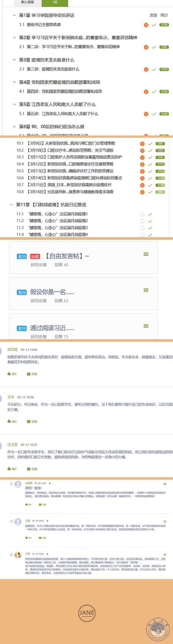Tick the checkbox beside 王琪's 10:50 post
This screenshot has height=644, width=173.
pyautogui.click(x=11, y=555)
